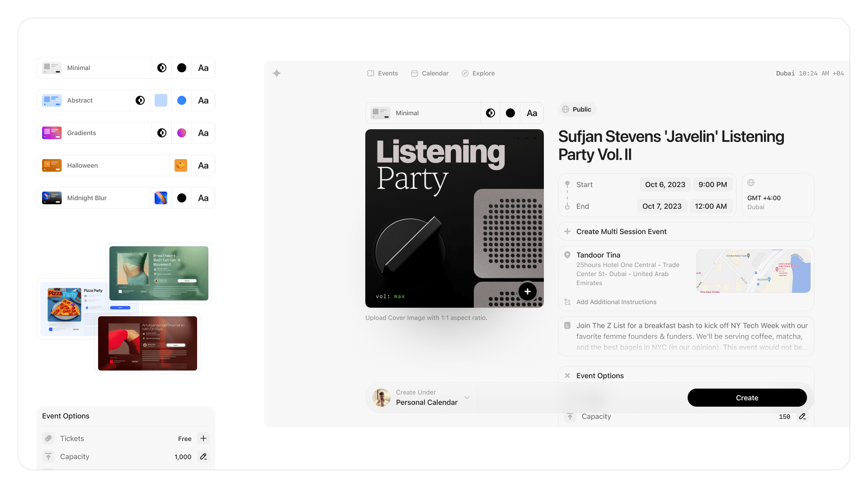Toggle Public visibility badge

tap(577, 109)
